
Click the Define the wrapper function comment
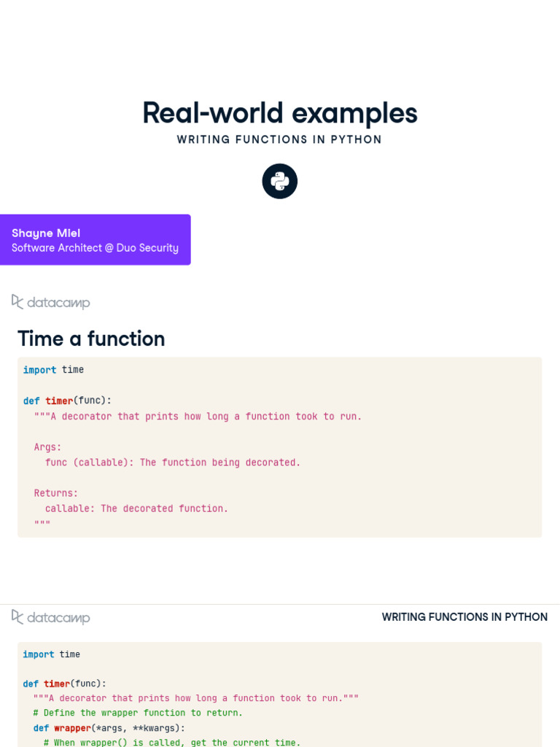(138, 713)
